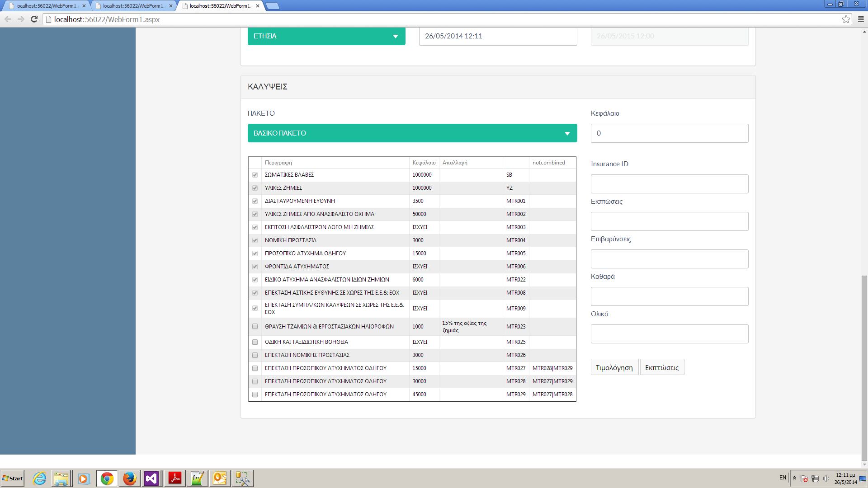
Task: Open Visual Studio from the taskbar
Action: [x=151, y=479]
